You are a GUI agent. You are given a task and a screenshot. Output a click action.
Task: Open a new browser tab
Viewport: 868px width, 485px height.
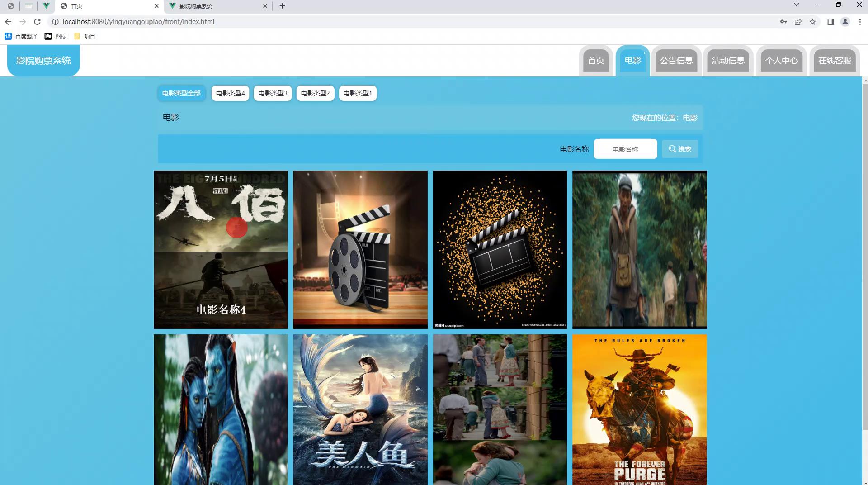(282, 6)
